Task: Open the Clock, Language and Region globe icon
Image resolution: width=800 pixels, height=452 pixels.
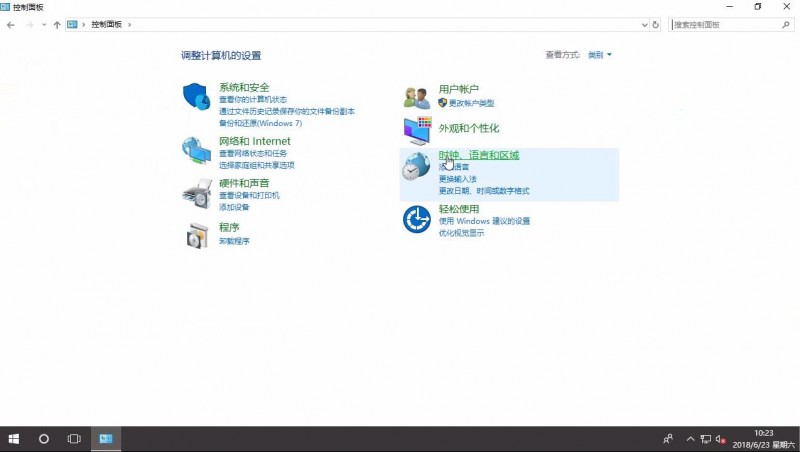Action: 416,167
